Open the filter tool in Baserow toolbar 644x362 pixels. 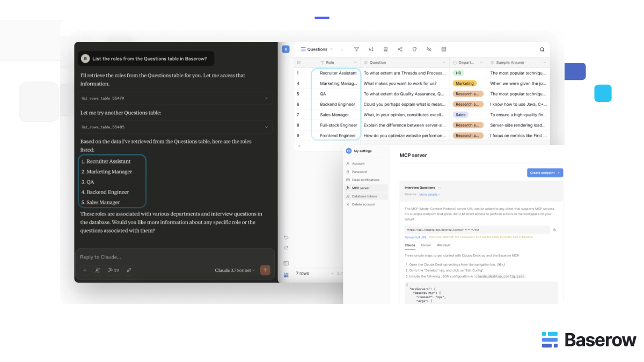[x=356, y=49]
